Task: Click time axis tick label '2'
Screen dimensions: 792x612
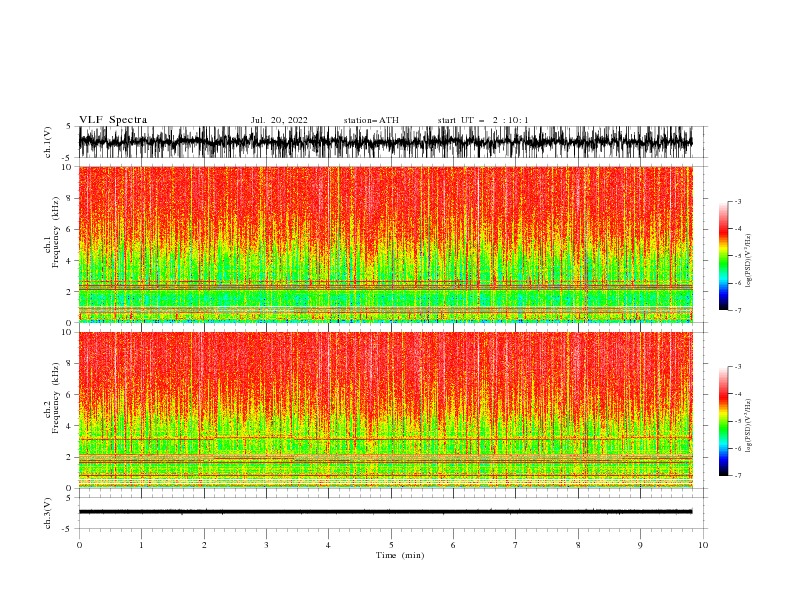Action: point(204,545)
